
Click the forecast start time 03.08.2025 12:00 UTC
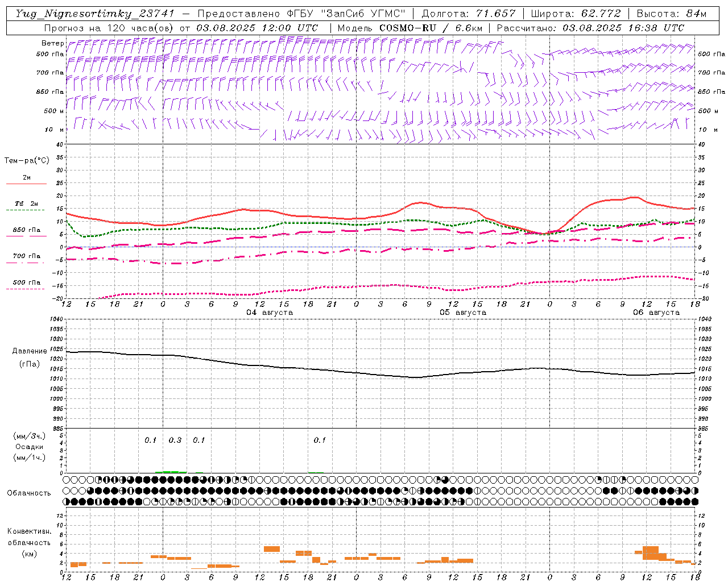pyautogui.click(x=257, y=28)
